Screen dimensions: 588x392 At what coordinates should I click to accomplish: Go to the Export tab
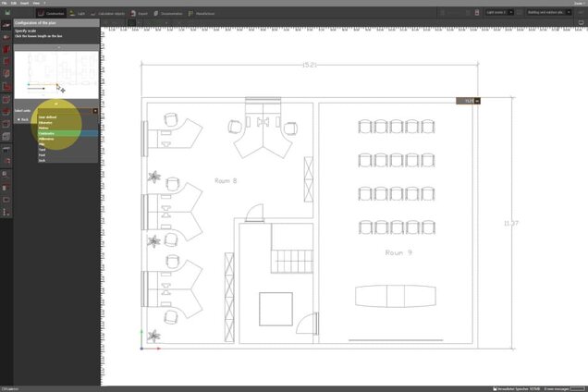[x=140, y=14]
